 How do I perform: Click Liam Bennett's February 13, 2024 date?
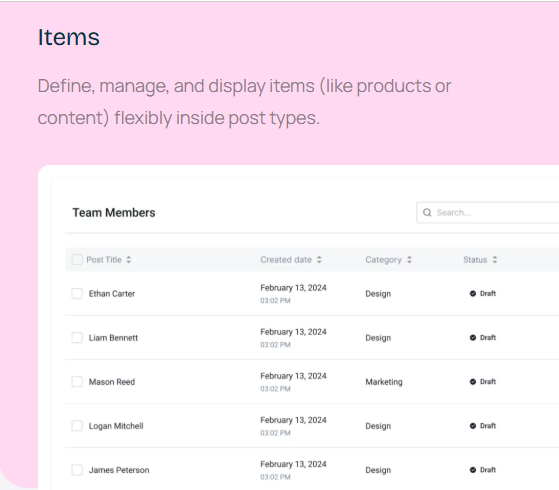tap(293, 332)
